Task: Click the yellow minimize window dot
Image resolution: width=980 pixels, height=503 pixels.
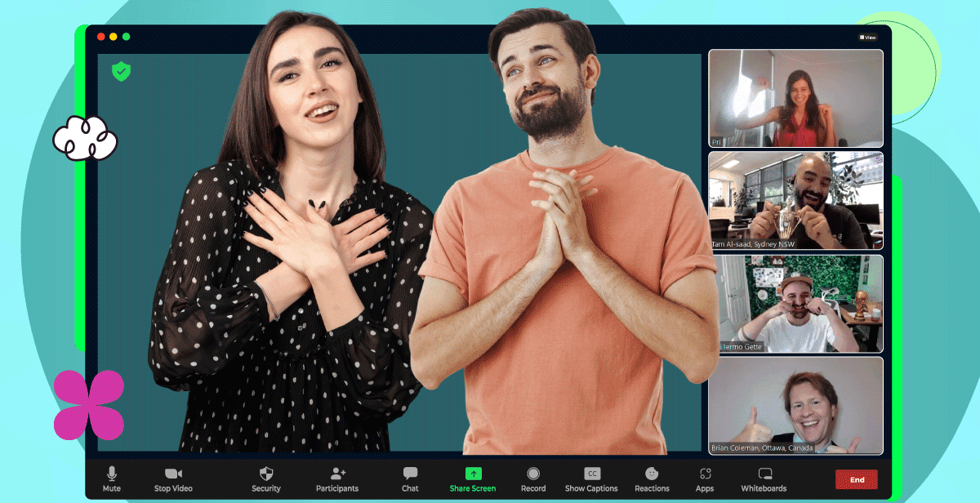Action: (x=114, y=37)
